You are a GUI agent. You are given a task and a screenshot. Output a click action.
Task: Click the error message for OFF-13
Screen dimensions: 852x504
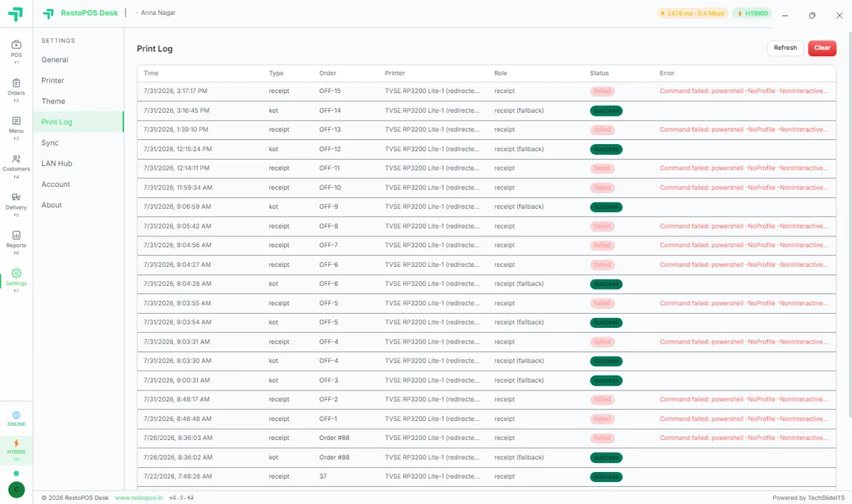[743, 130]
